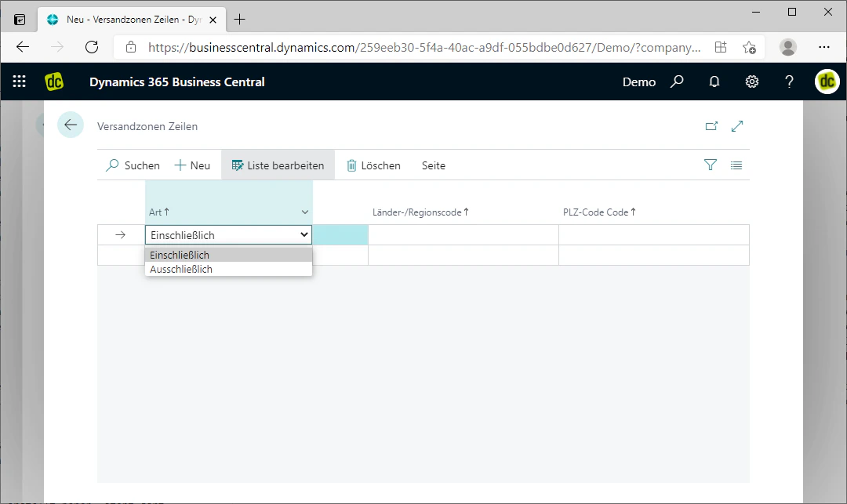Click Löschen to delete the line
Viewport: 847px width, 504px height.
point(373,165)
